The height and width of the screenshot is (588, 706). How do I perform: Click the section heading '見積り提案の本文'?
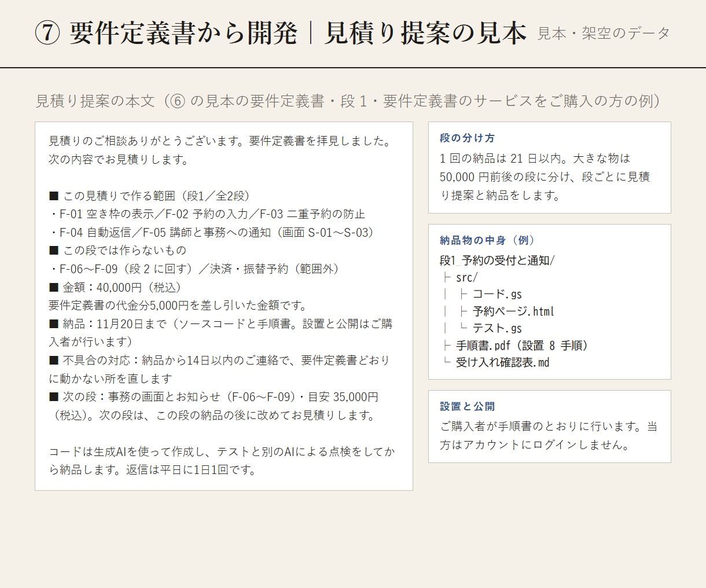tap(95, 101)
